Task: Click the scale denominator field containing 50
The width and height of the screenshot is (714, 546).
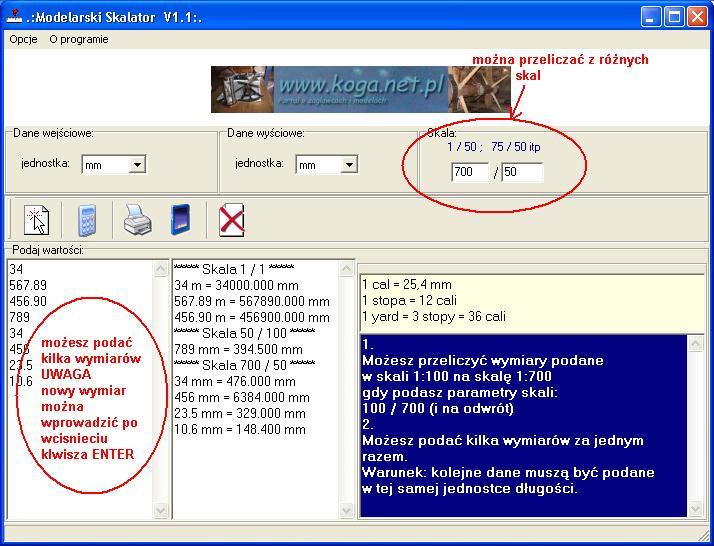Action: [522, 173]
